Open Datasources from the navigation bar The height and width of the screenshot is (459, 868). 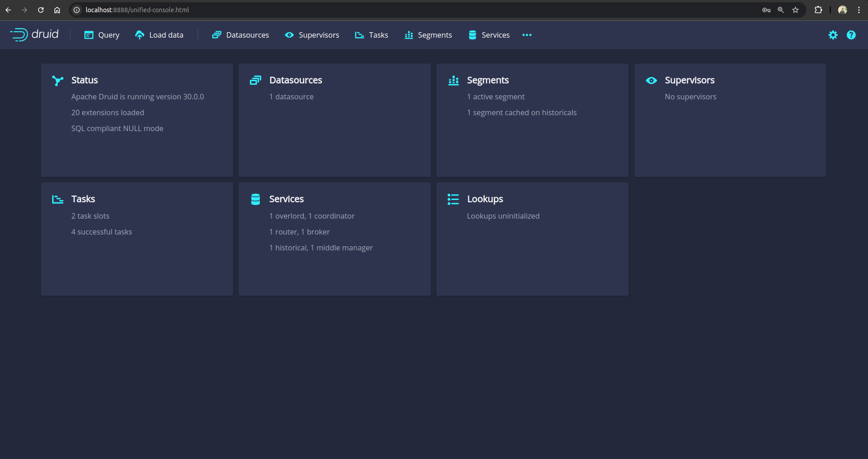tap(240, 35)
